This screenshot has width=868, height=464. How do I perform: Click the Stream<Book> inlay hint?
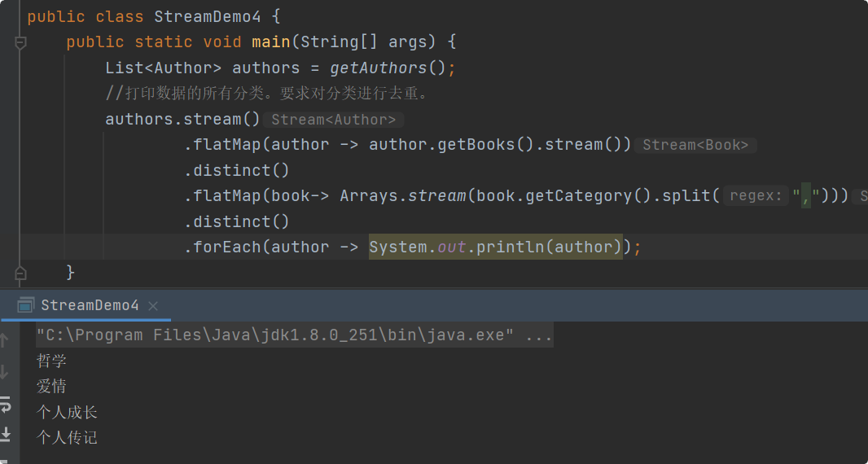(x=695, y=145)
